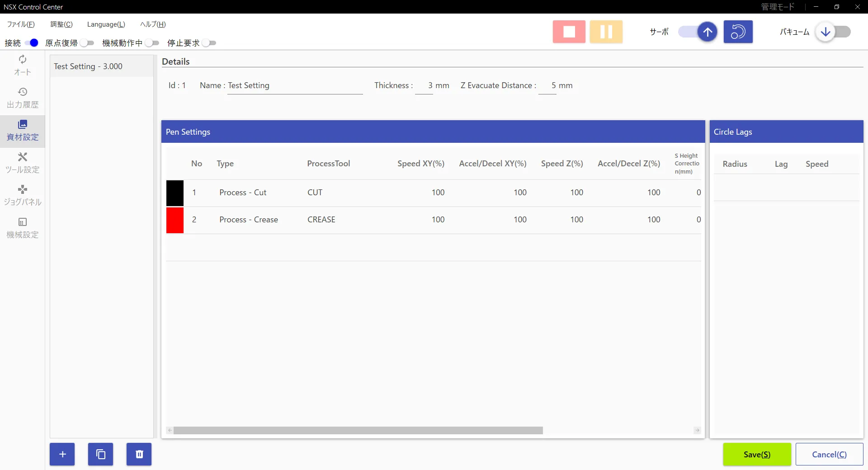
Task: Click the scrollbar right arrow in Pen Settings
Action: tap(697, 430)
